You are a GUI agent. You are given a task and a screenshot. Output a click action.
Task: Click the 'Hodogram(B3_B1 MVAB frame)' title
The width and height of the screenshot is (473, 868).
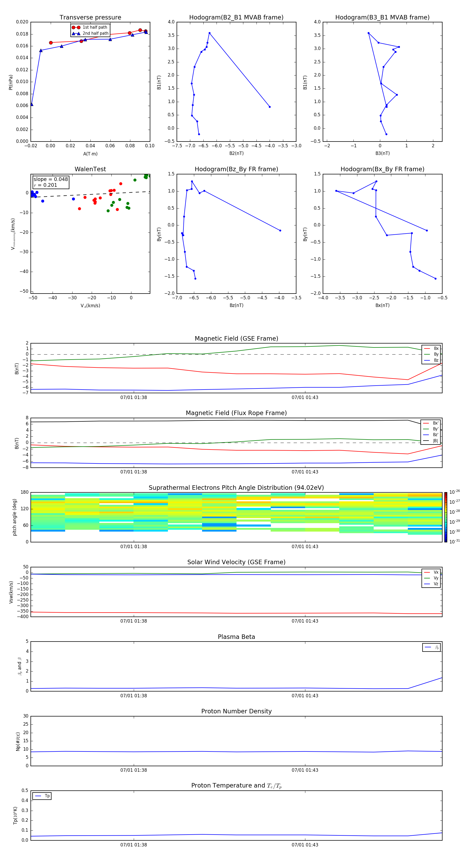(x=382, y=18)
